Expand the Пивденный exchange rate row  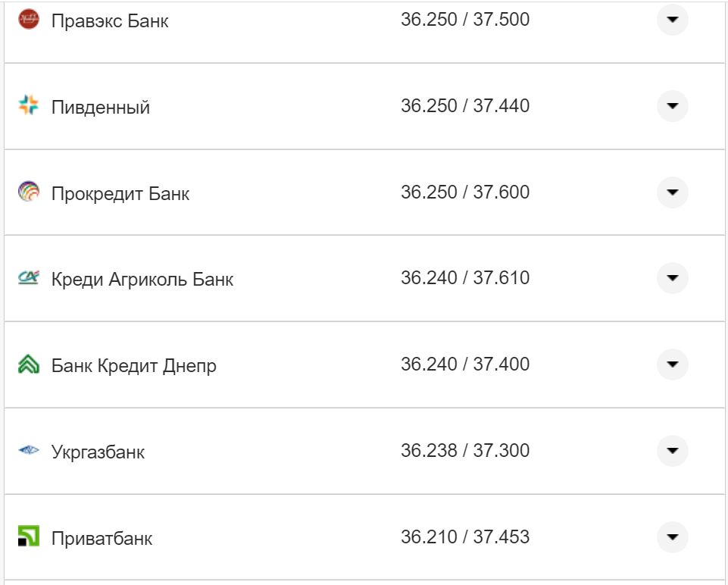671,106
